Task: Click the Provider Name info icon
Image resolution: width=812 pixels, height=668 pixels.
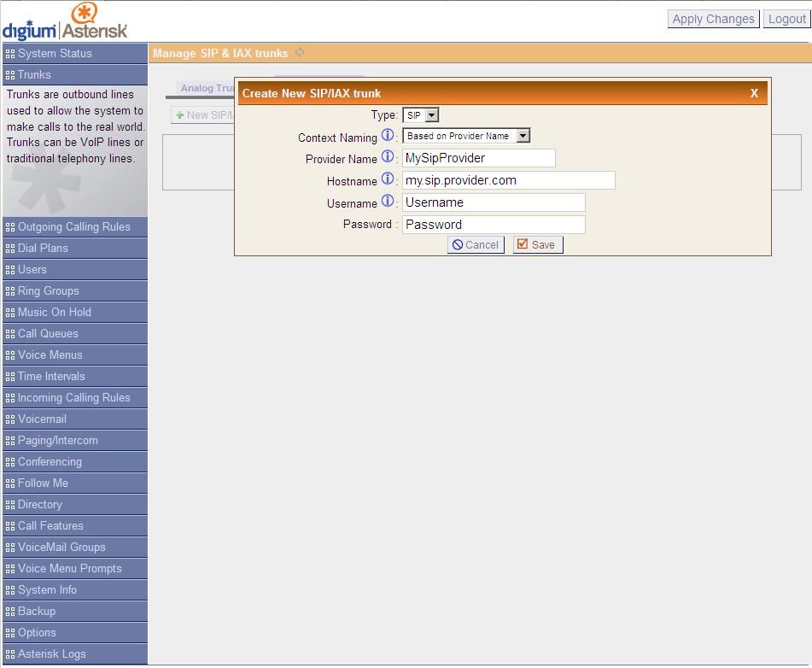Action: [387, 157]
